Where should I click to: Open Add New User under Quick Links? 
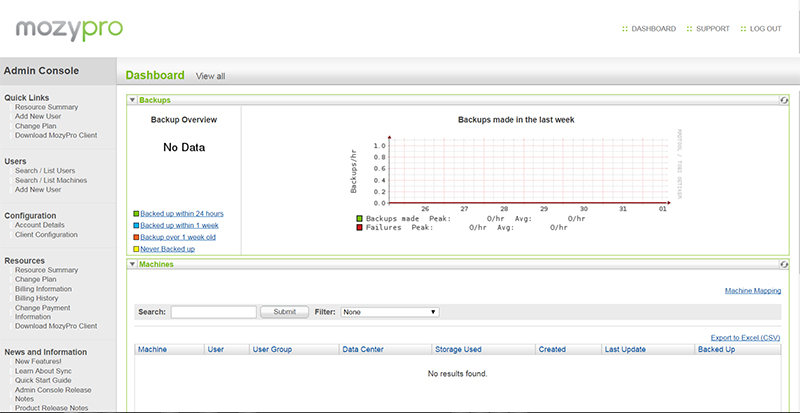pos(38,116)
